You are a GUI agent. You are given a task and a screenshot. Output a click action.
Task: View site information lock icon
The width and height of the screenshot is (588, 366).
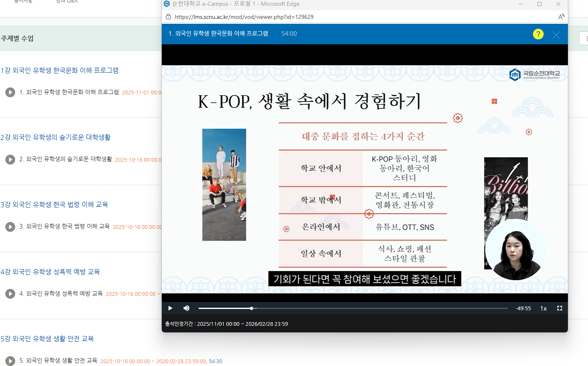168,17
